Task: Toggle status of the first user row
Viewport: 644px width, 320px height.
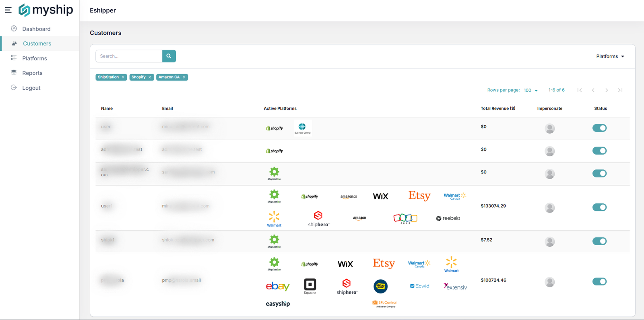Action: click(x=599, y=128)
